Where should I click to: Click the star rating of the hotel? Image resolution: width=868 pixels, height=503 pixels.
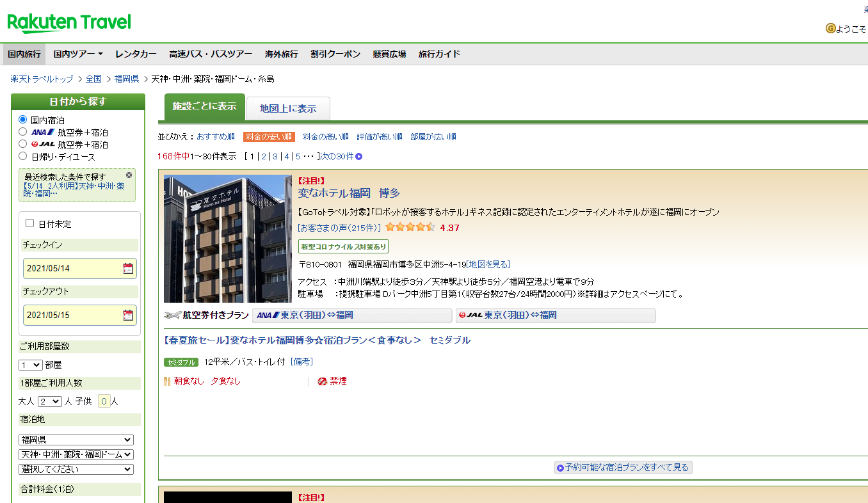[x=410, y=227]
